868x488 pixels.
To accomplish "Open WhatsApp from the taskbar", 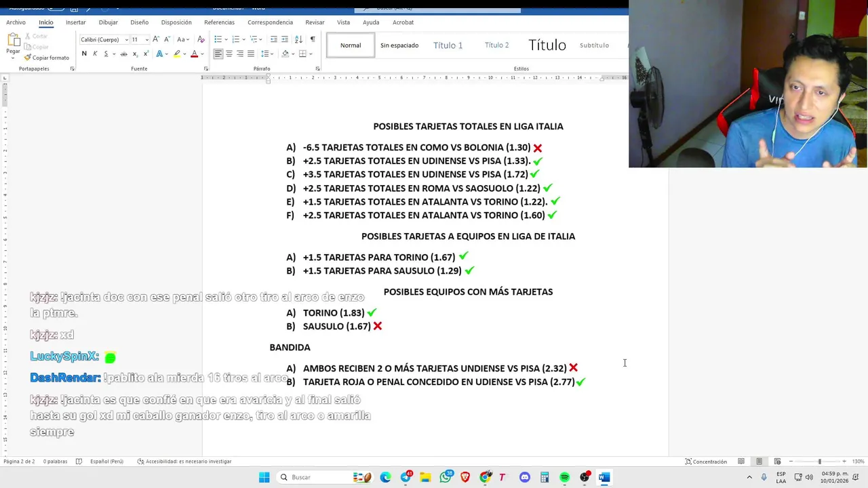I will (x=446, y=477).
